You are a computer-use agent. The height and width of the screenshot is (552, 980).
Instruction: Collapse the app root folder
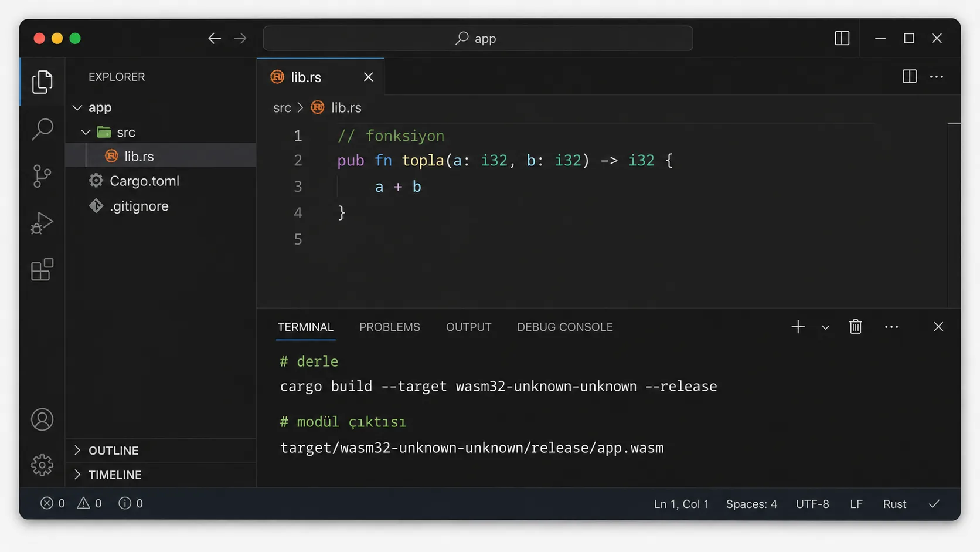77,108
